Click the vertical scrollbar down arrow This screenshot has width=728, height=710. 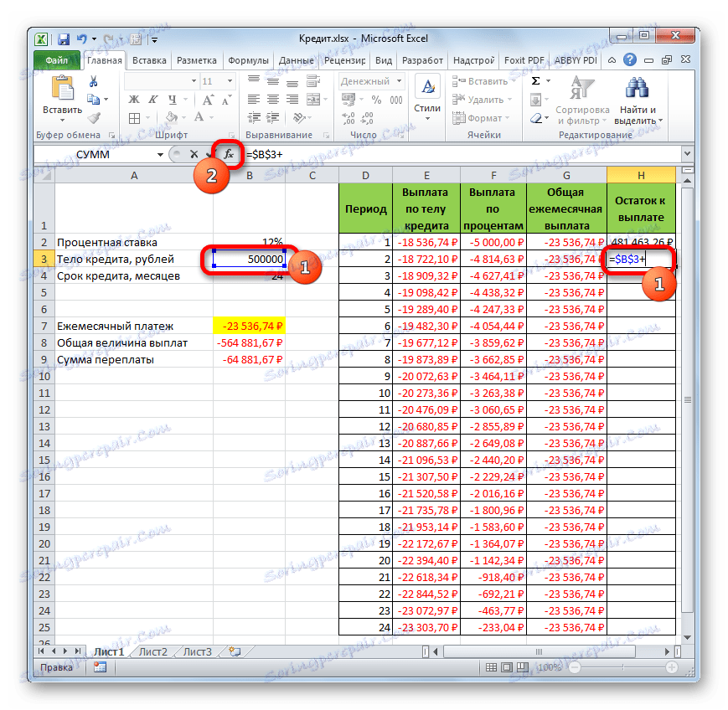(x=688, y=638)
